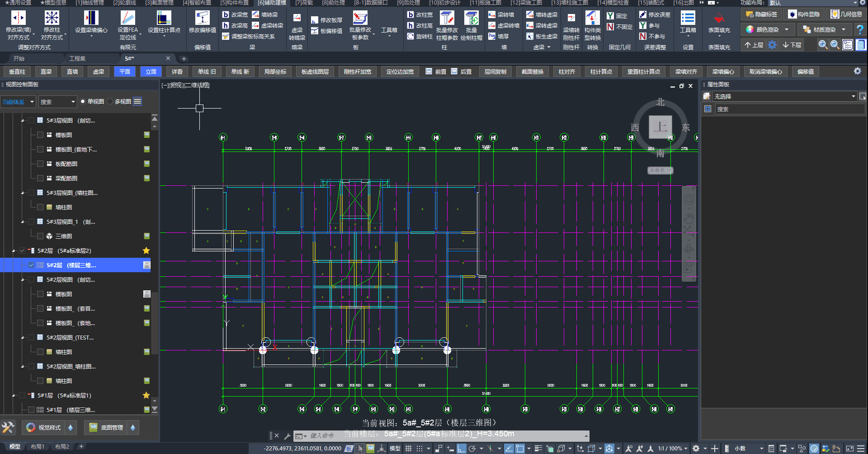This screenshot has width=868, height=454.
Task: Expand the 颜色渲染 dropdown arrow
Action: [787, 29]
